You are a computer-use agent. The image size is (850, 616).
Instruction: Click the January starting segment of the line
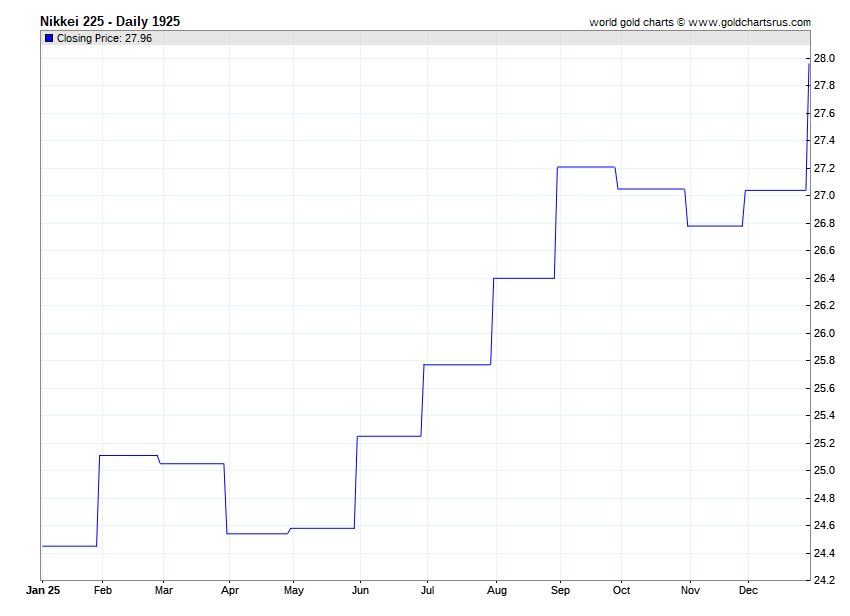click(x=69, y=546)
